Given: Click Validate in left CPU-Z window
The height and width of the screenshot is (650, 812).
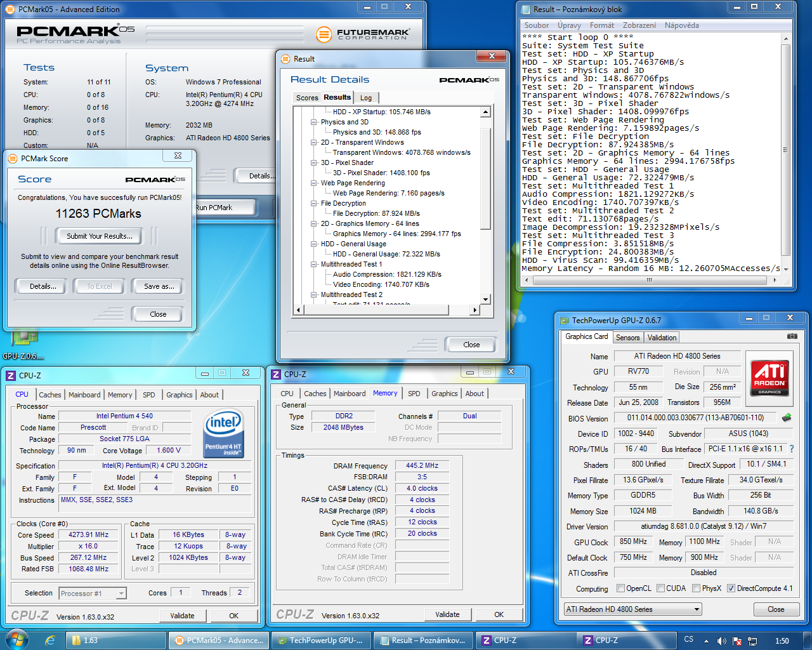Looking at the screenshot, I should point(182,616).
